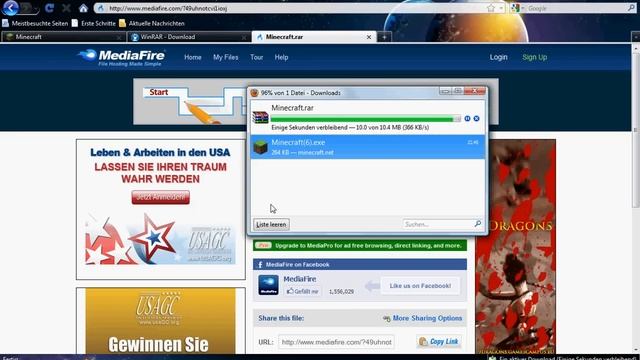Cancel the Minecraft.rar download

(x=476, y=118)
